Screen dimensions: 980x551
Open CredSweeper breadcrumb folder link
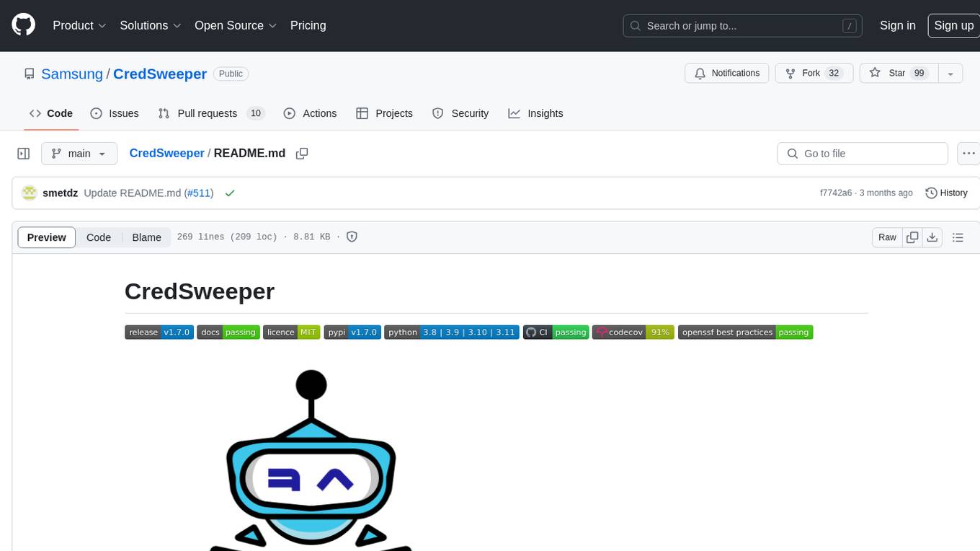tap(166, 153)
